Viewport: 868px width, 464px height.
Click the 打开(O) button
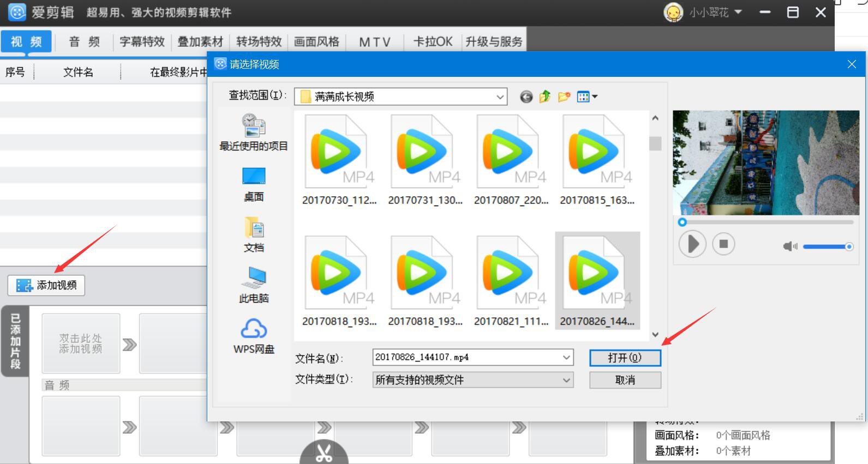tap(625, 358)
